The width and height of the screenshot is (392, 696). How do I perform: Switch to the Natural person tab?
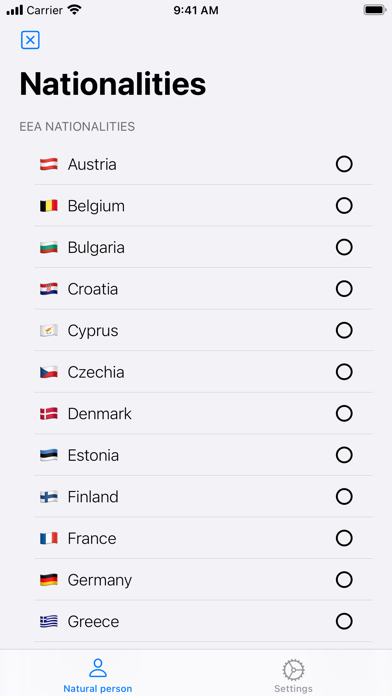tap(98, 675)
